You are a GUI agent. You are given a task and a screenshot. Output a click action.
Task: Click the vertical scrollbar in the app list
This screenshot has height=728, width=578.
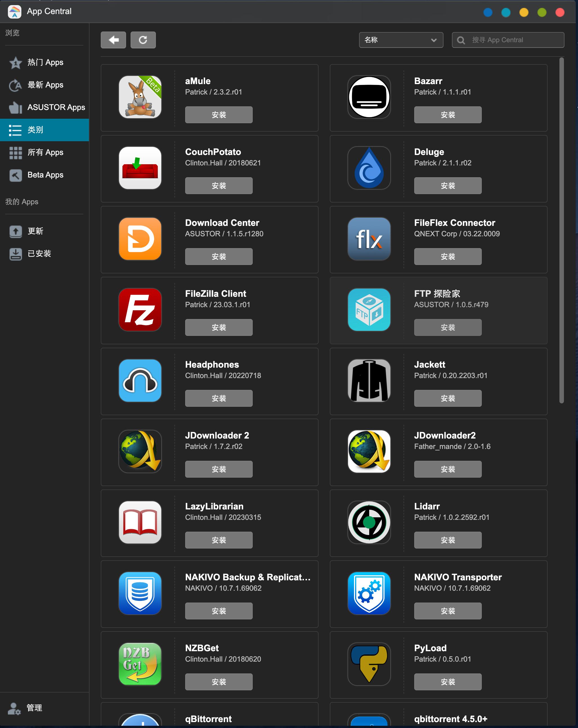pos(561,230)
